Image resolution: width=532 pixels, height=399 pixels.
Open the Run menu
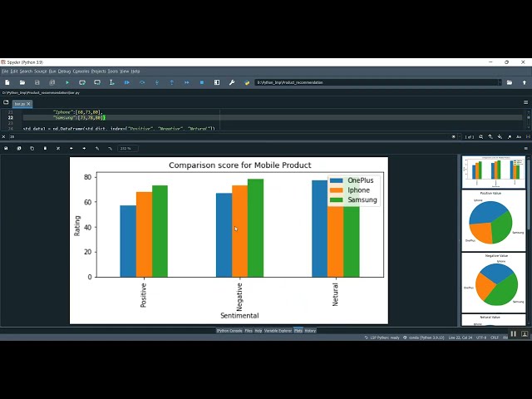coord(52,71)
